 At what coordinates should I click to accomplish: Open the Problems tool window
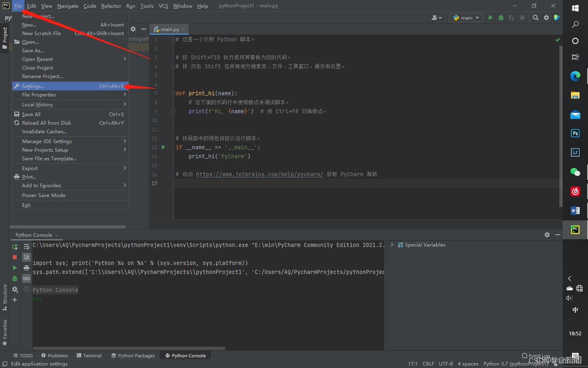54,356
